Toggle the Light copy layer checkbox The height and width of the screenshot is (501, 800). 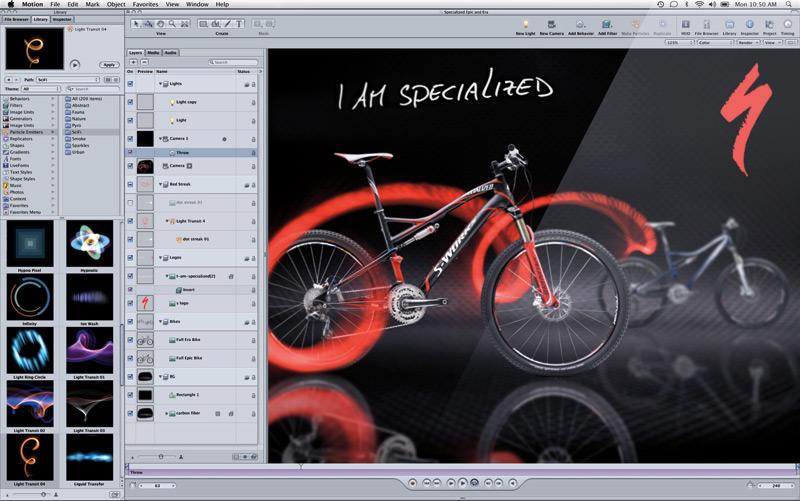[x=130, y=102]
